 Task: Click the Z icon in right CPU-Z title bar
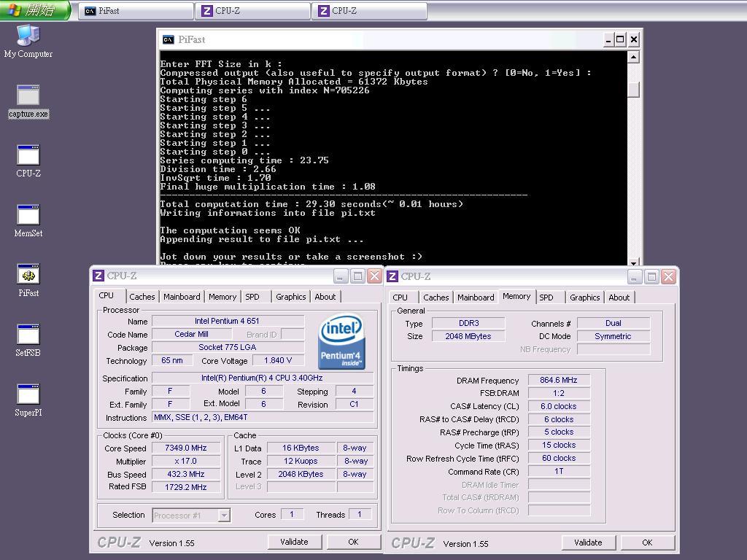tap(392, 276)
